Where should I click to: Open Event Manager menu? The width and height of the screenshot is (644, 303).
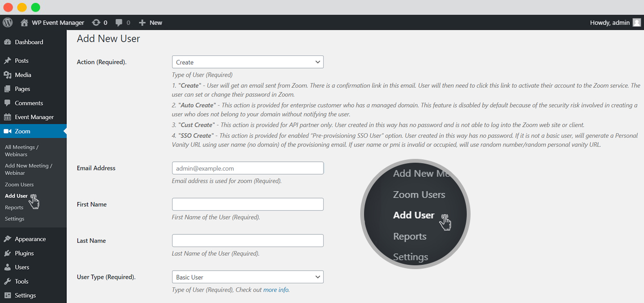pos(34,117)
